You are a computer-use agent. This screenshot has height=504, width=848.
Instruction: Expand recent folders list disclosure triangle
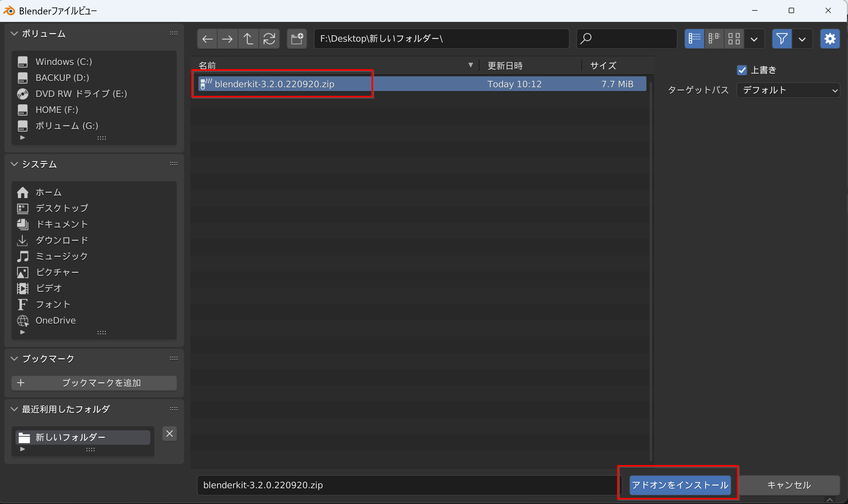(22, 449)
